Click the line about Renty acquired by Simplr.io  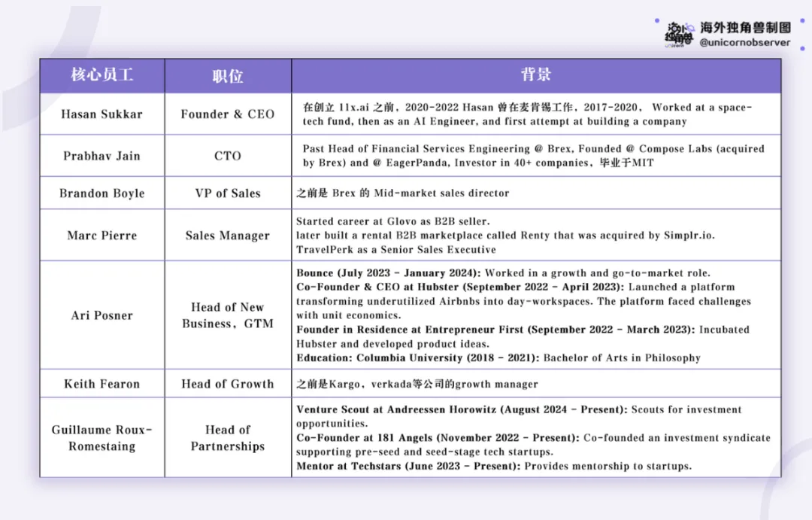[505, 236]
